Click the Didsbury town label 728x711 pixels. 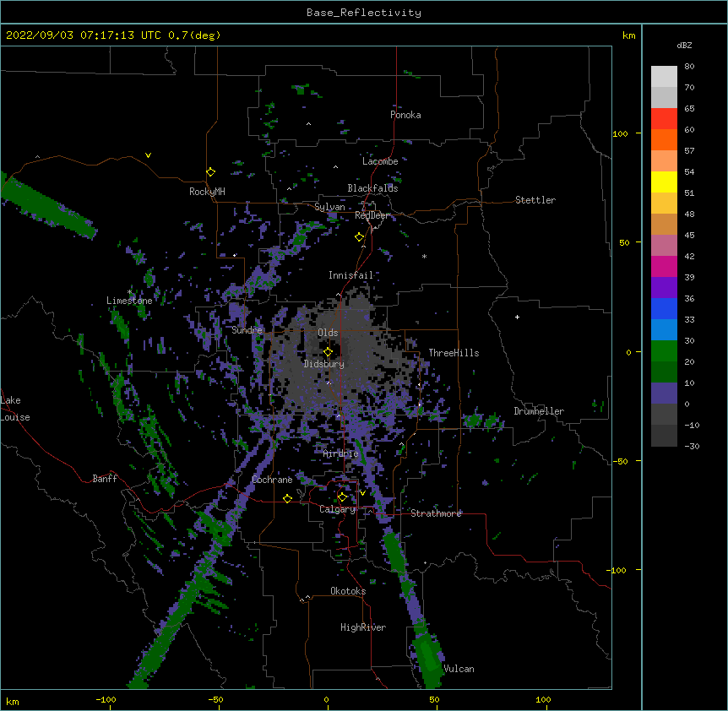[323, 364]
